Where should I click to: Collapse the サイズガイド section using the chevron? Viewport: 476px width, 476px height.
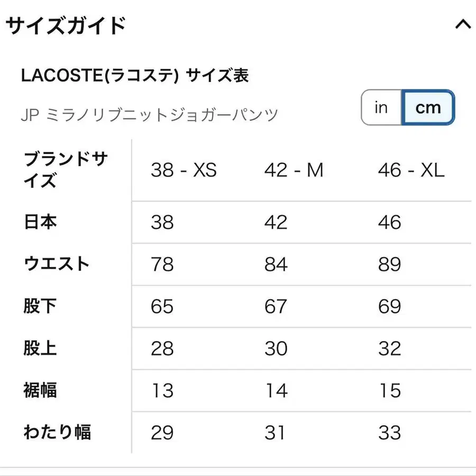coord(462,24)
